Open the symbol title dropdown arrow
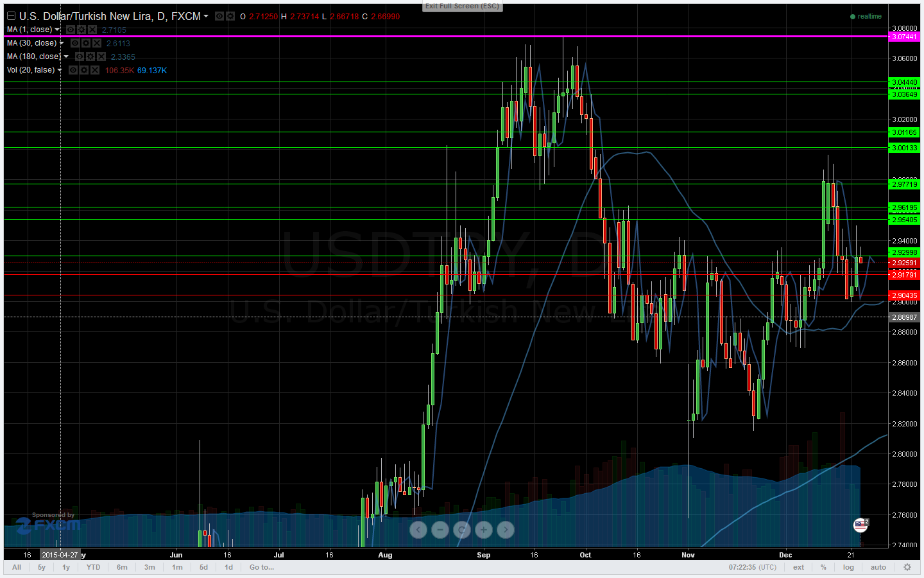This screenshot has width=924, height=578. 206,16
